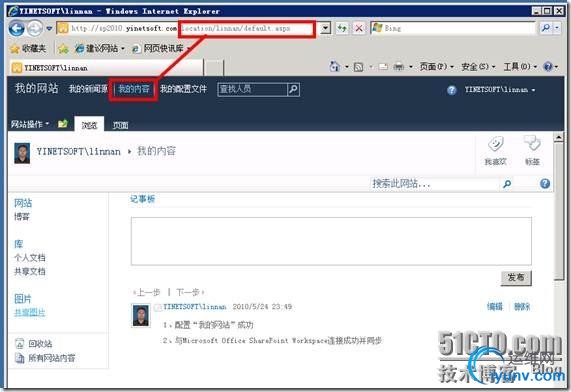
Task: Open the 工具(O) menu
Action: (x=520, y=67)
